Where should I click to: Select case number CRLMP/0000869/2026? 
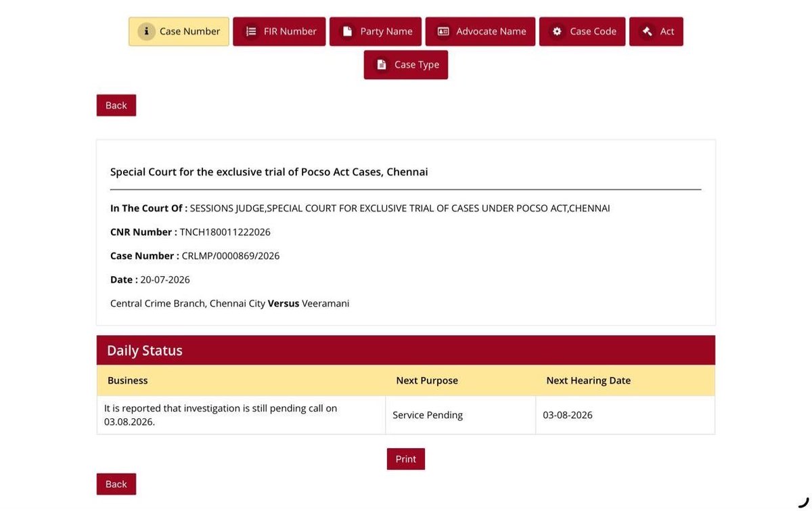coord(231,256)
